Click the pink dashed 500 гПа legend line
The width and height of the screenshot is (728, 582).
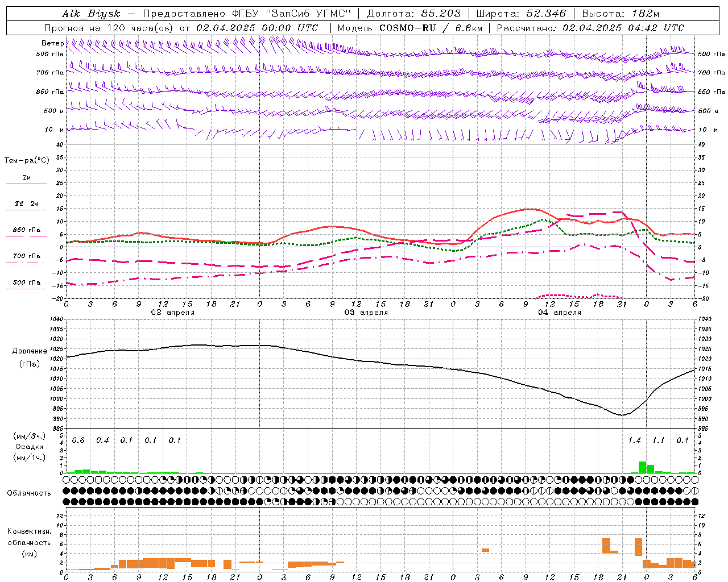click(26, 289)
